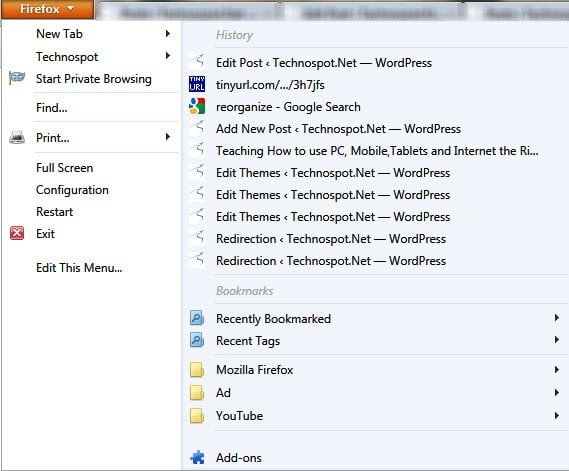Open the Add-ons menu item
Image resolution: width=569 pixels, height=471 pixels.
click(x=239, y=458)
